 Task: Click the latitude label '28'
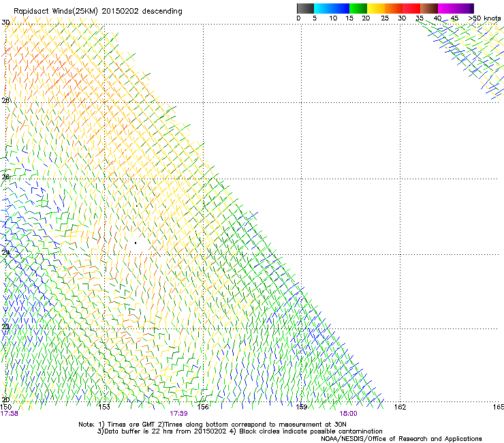[x=5, y=100]
